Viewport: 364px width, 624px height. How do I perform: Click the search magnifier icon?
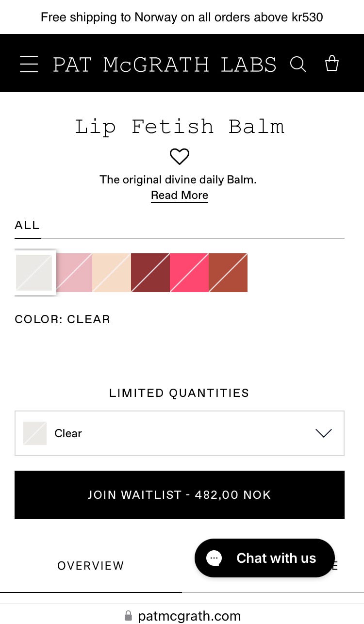click(x=298, y=64)
